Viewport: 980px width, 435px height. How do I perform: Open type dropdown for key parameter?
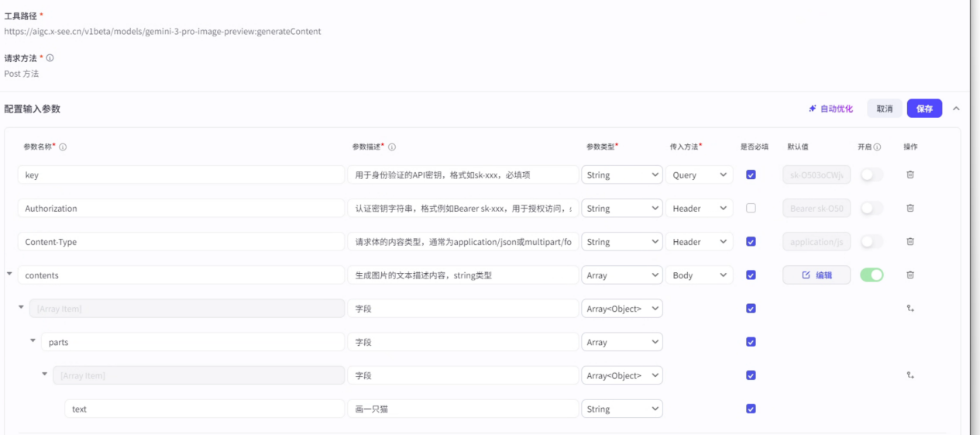coord(622,174)
